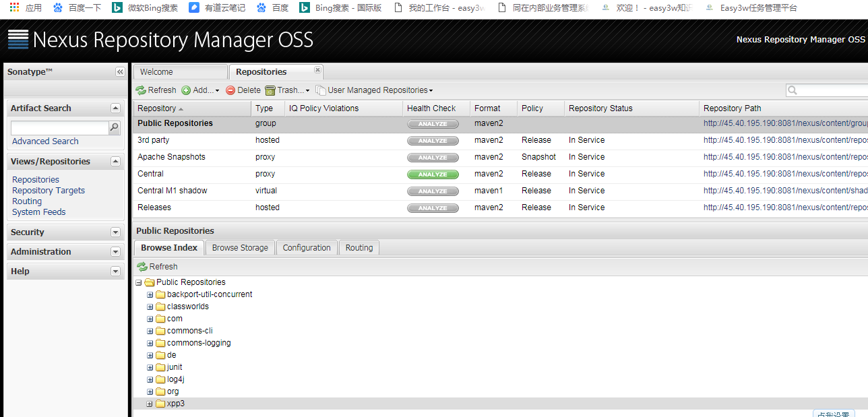Expand the Security panel
The width and height of the screenshot is (868, 417).
115,232
